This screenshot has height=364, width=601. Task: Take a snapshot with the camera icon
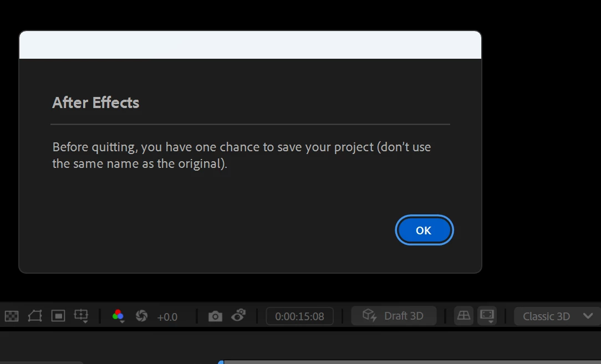pos(215,316)
